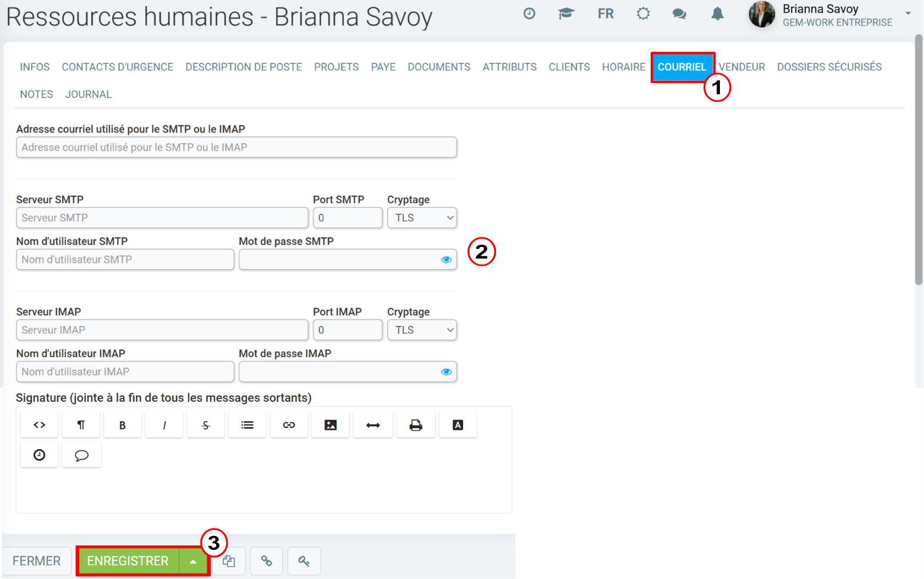Open the SMTP Cryptage TLS dropdown
Image resolution: width=924 pixels, height=579 pixels.
(422, 218)
